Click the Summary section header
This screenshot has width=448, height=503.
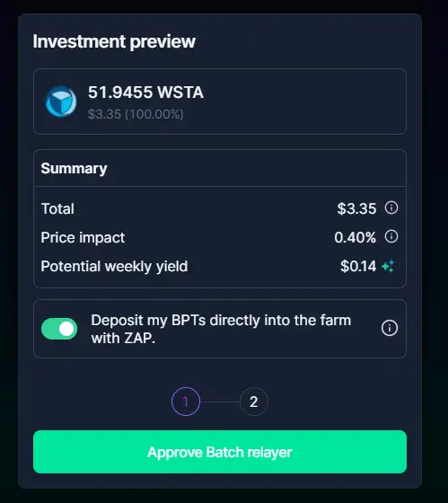[75, 169]
